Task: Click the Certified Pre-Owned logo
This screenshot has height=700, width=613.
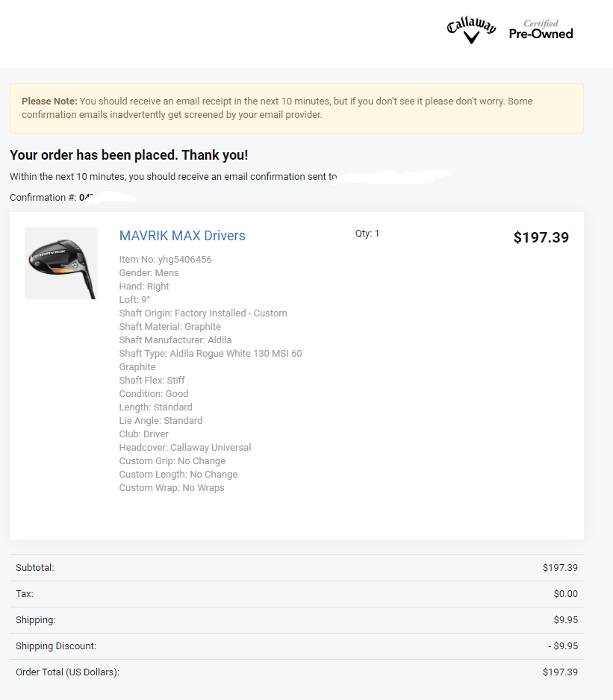Action: [541, 30]
